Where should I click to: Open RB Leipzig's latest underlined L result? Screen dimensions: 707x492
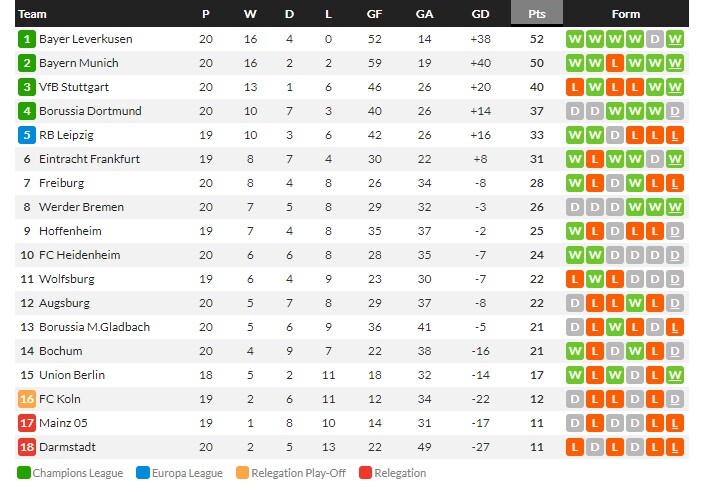675,135
